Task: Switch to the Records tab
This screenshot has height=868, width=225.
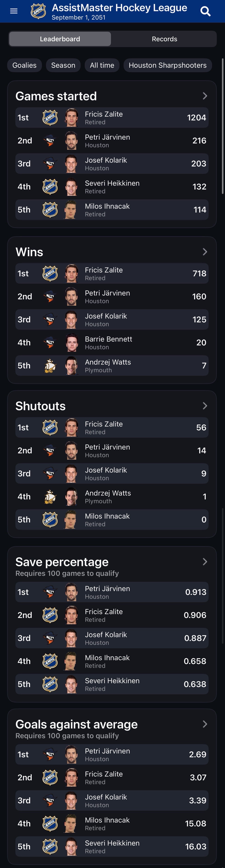Action: tap(164, 39)
